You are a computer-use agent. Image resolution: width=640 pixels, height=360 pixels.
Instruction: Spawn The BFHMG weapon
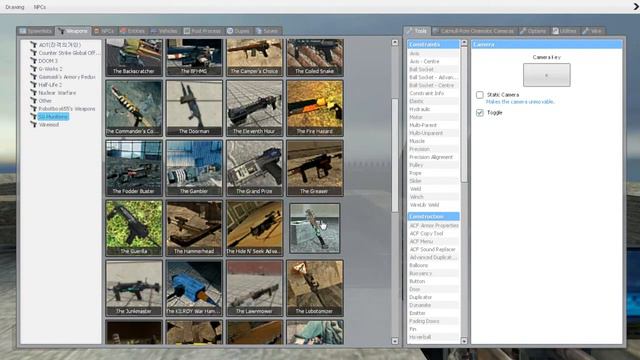194,58
